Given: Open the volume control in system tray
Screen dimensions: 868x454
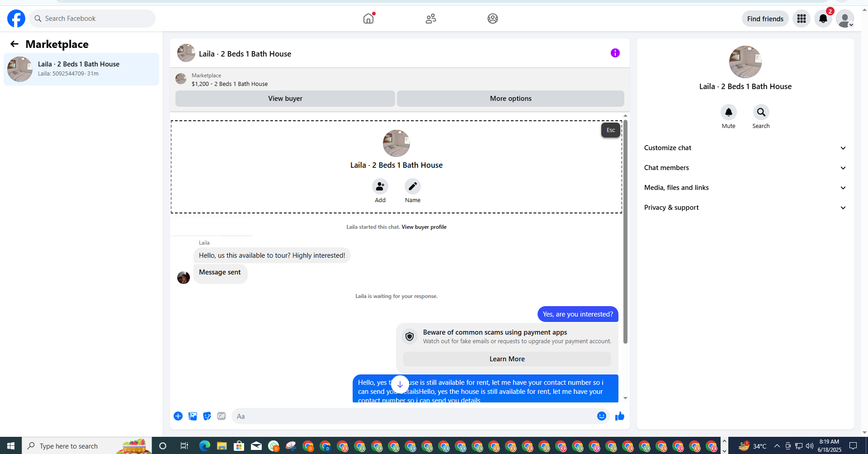Looking at the screenshot, I should [810, 446].
